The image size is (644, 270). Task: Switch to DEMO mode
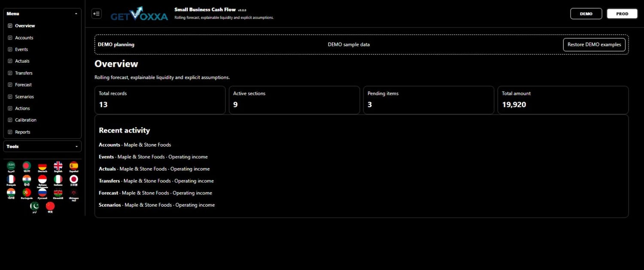pyautogui.click(x=586, y=14)
